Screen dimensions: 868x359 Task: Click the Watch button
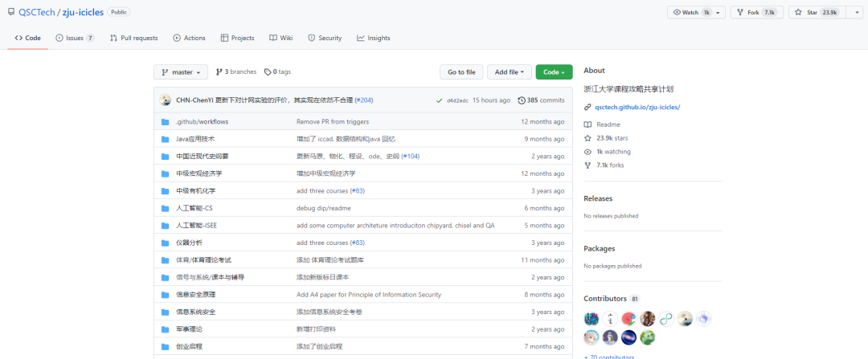(x=690, y=12)
